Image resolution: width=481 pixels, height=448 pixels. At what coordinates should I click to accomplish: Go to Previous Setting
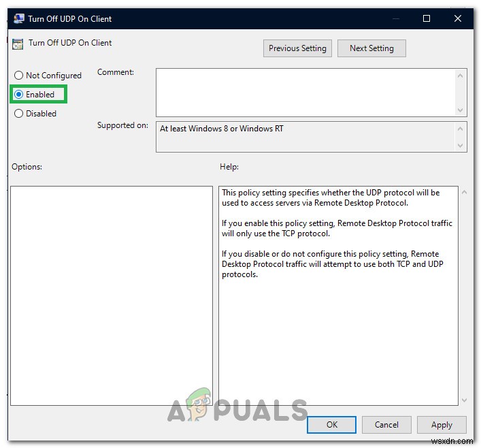pyautogui.click(x=297, y=48)
